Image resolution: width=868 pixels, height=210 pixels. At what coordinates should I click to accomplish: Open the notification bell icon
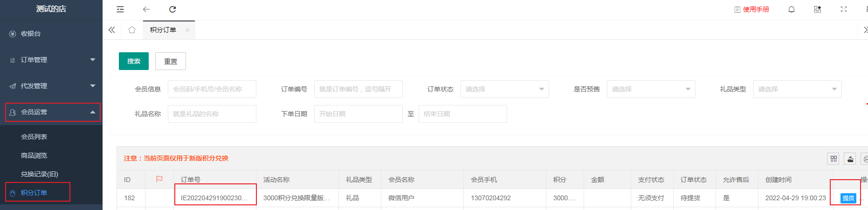coord(792,9)
